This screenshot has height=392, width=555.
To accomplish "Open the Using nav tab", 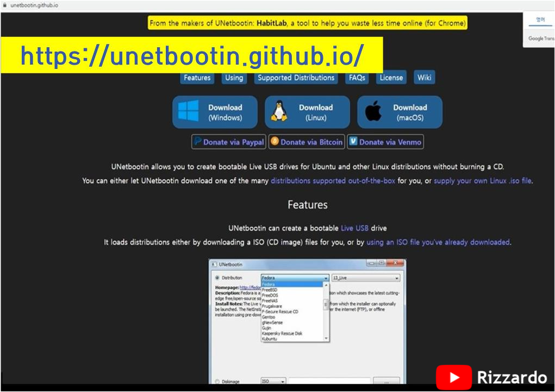I will [234, 78].
